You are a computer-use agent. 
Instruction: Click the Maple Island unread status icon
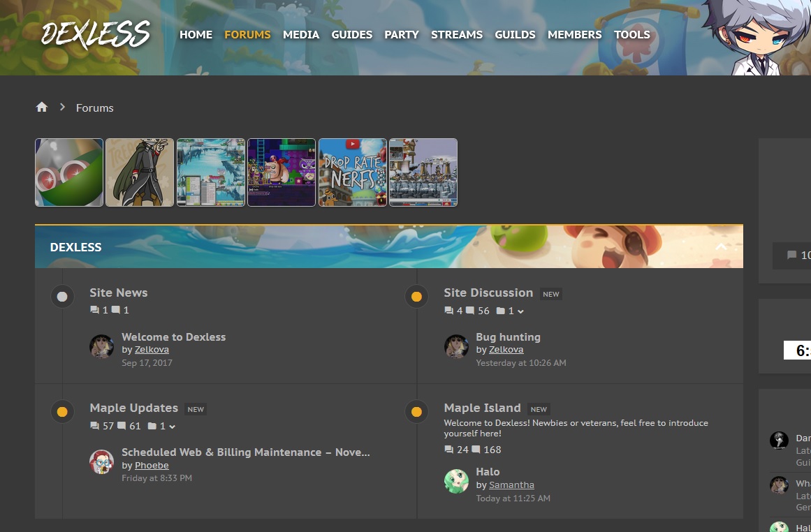[416, 412]
